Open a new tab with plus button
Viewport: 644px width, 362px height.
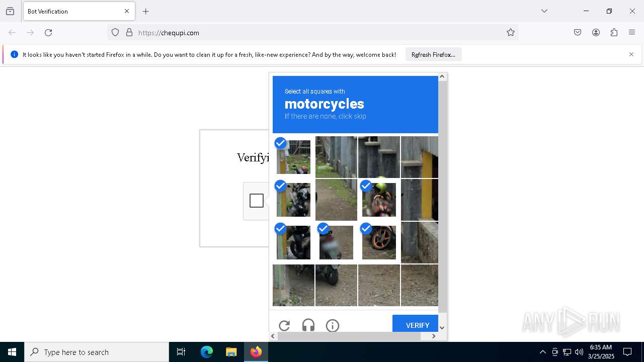click(146, 11)
